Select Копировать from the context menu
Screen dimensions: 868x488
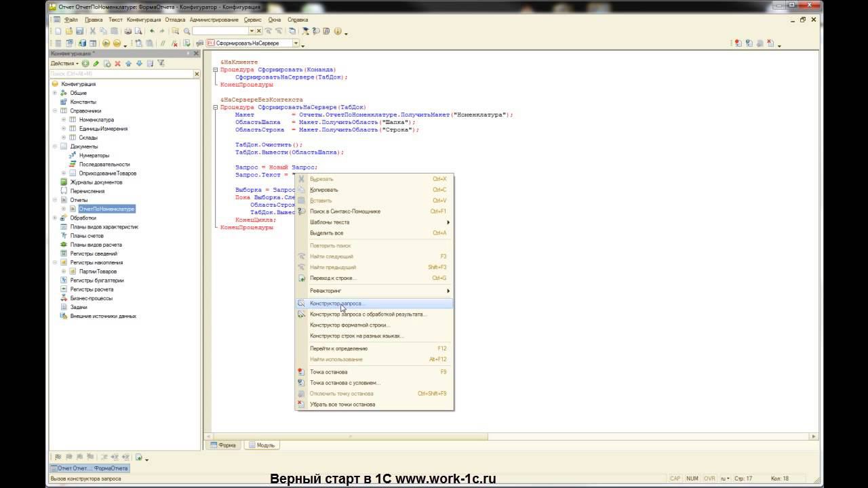323,190
